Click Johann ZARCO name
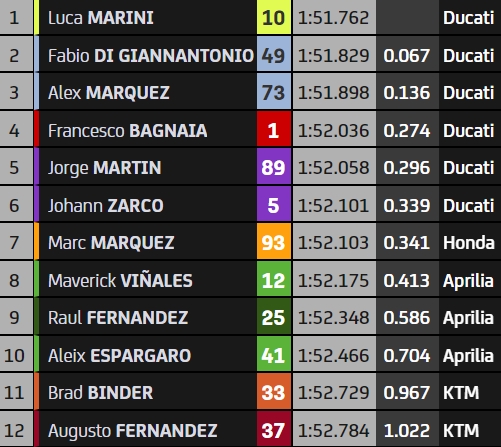 pyautogui.click(x=106, y=205)
